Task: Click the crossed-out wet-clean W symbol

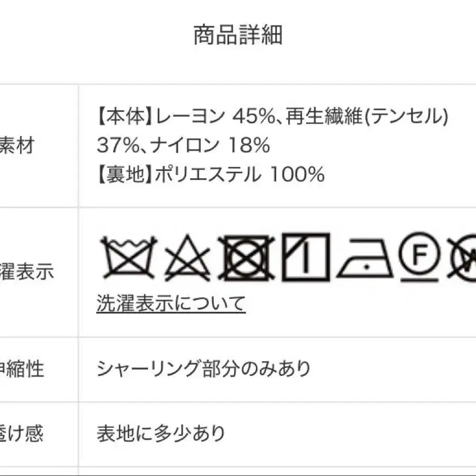Action: pos(462,258)
